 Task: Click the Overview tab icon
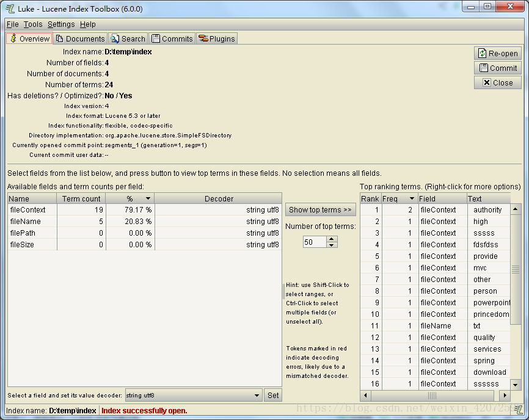click(x=13, y=38)
